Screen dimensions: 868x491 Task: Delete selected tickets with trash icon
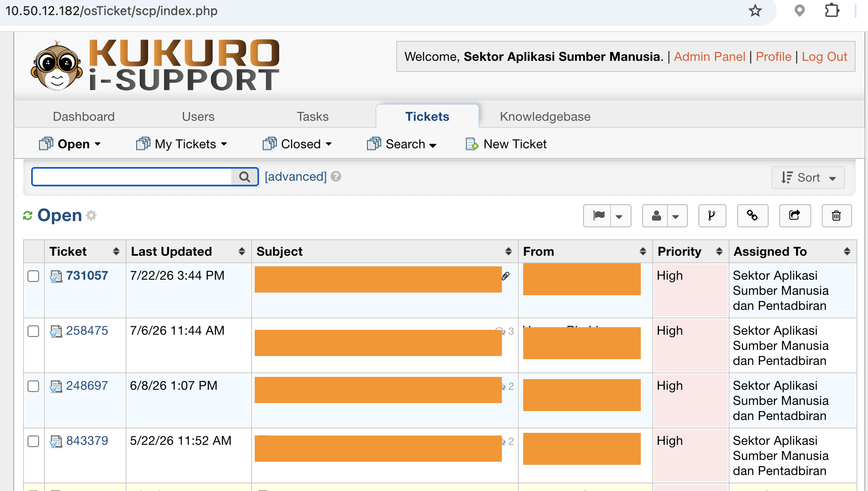click(x=836, y=216)
